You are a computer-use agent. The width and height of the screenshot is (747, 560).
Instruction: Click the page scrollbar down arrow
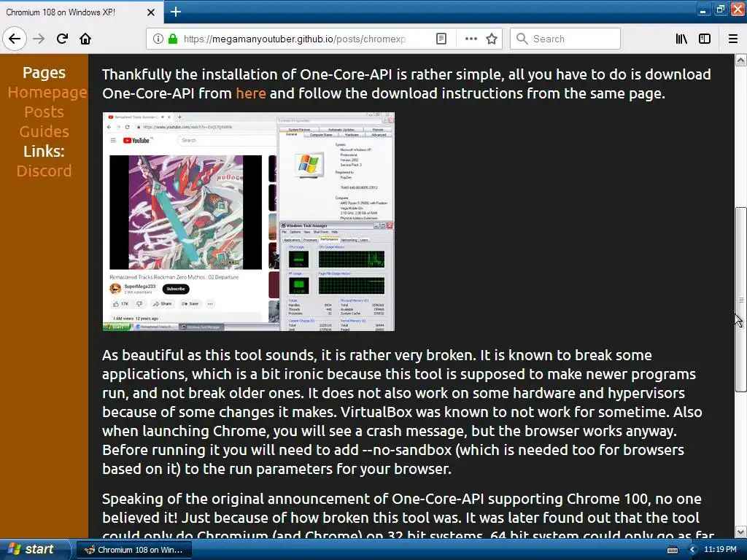(x=740, y=532)
